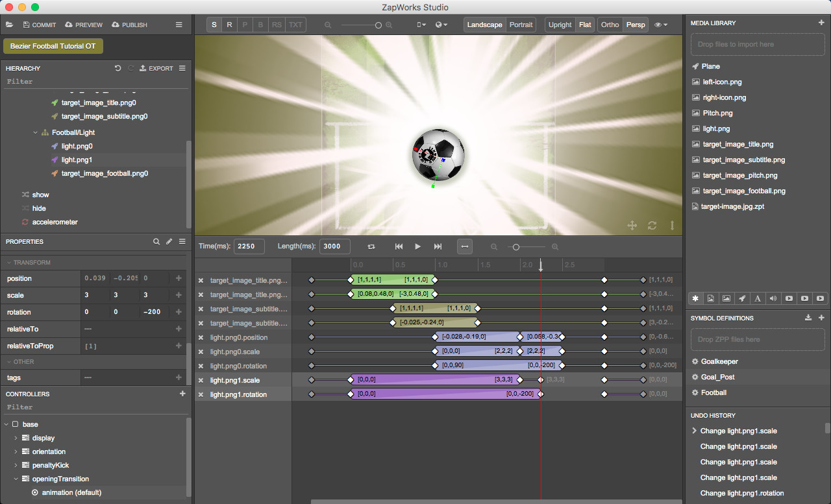Select the text (A) filter icon in Media Library
This screenshot has width=831, height=504.
(758, 298)
